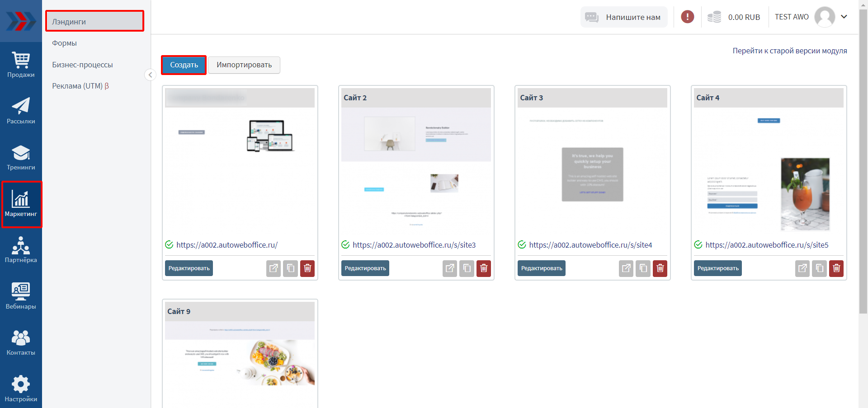The width and height of the screenshot is (868, 408).
Task: Click the Создать button
Action: [184, 65]
